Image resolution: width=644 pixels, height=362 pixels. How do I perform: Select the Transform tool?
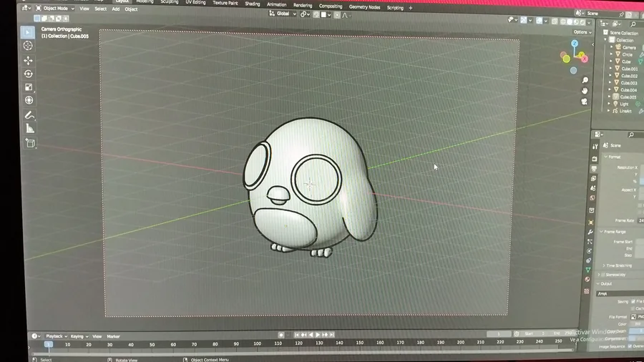[29, 100]
